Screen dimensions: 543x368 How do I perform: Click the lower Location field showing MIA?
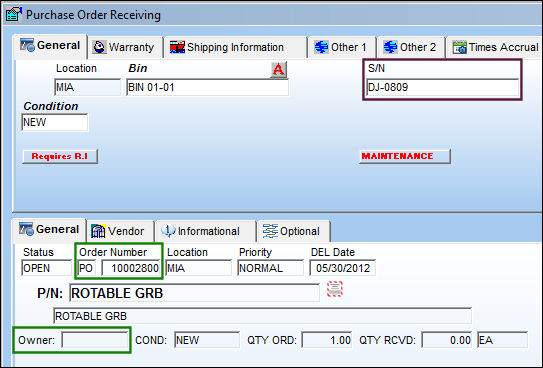198,268
